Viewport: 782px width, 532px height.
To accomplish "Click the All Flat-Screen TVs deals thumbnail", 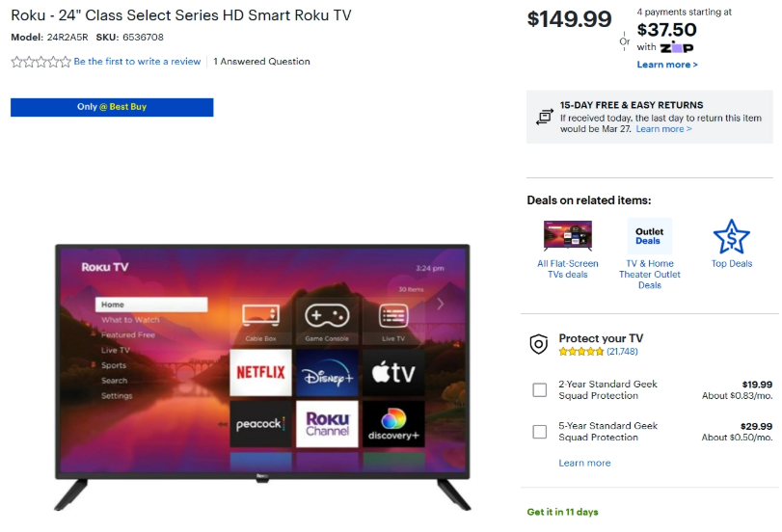I will [x=568, y=235].
